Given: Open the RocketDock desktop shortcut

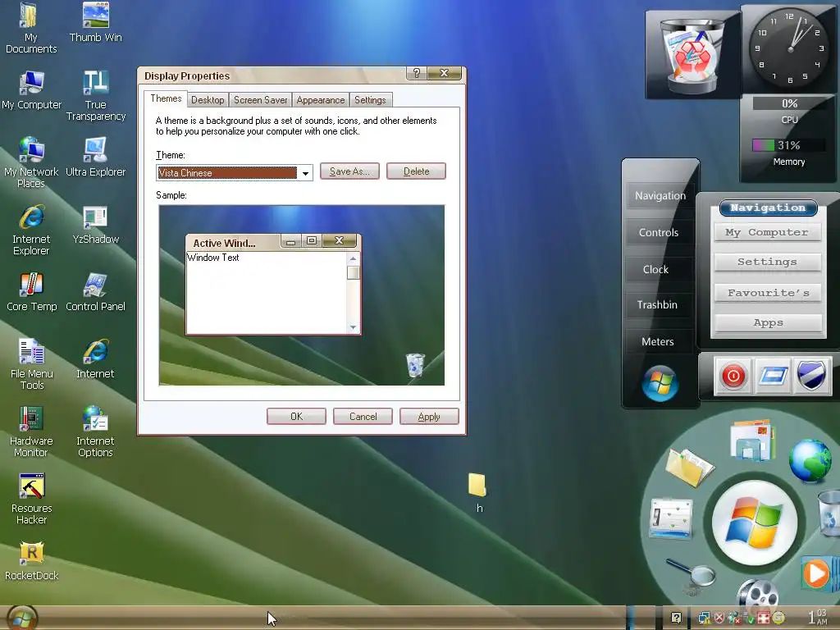Looking at the screenshot, I should pyautogui.click(x=32, y=561).
